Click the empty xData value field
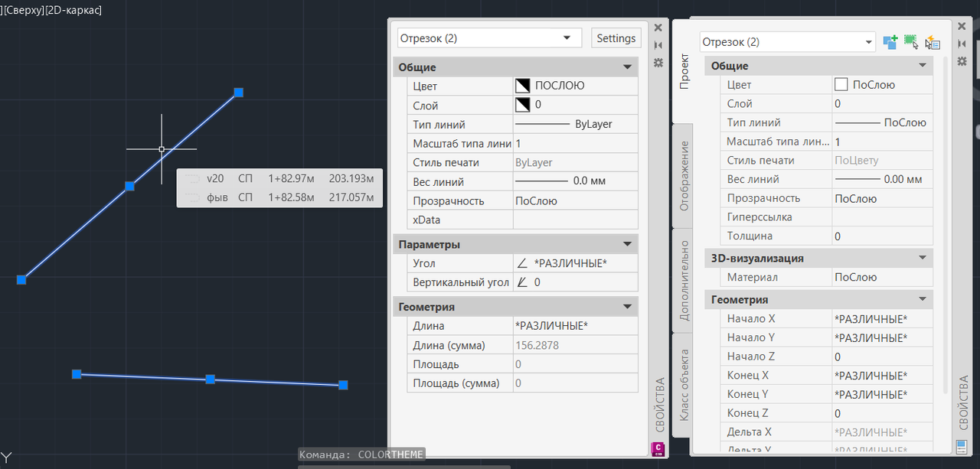The width and height of the screenshot is (980, 469). (575, 220)
